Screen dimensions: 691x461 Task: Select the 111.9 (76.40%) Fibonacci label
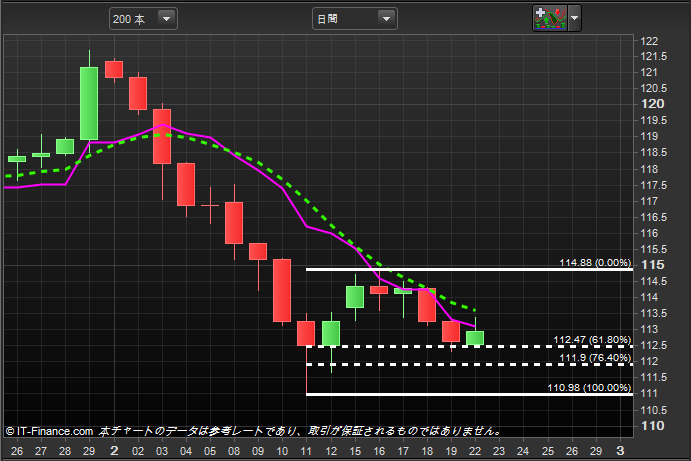click(595, 358)
